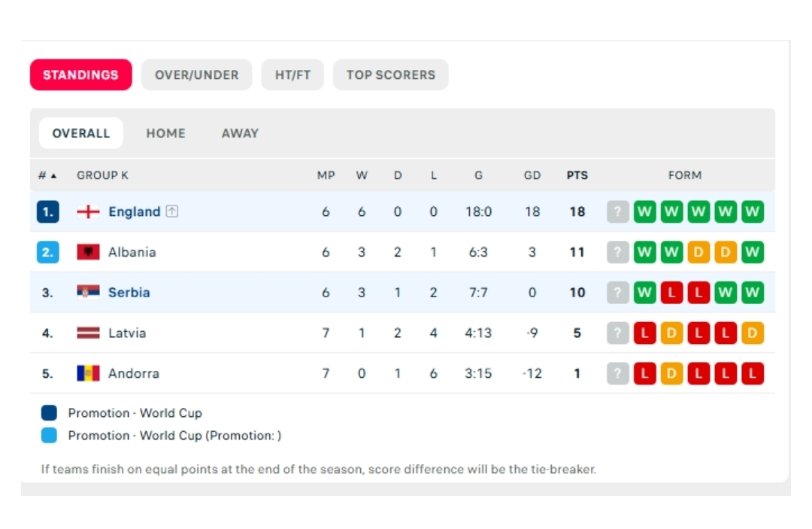Click Andorra's orange D form badge
The width and height of the screenshot is (812, 529).
(x=671, y=373)
